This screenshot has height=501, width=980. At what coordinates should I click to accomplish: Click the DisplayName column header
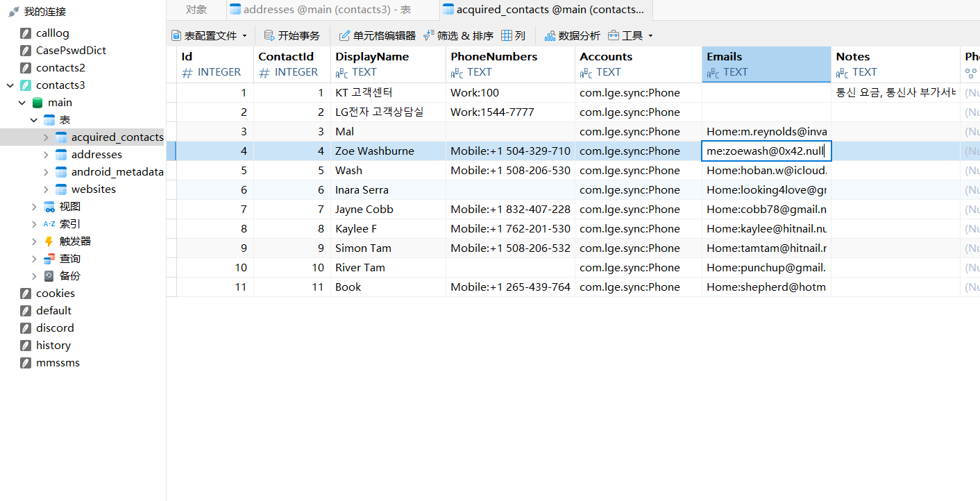388,65
